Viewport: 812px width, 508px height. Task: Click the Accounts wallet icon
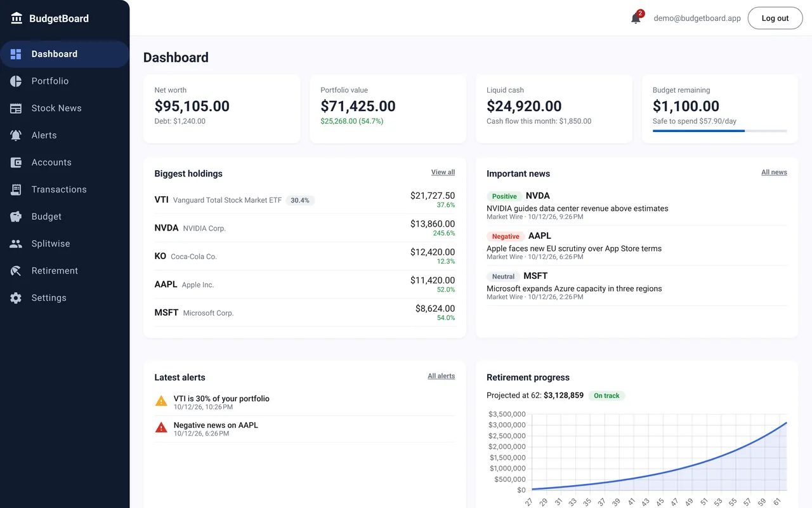point(16,163)
